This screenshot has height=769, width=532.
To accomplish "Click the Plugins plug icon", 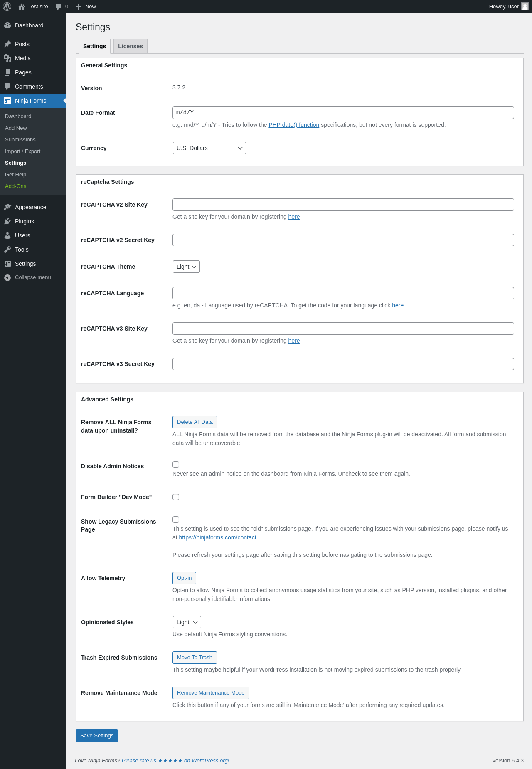I will pos(7,221).
